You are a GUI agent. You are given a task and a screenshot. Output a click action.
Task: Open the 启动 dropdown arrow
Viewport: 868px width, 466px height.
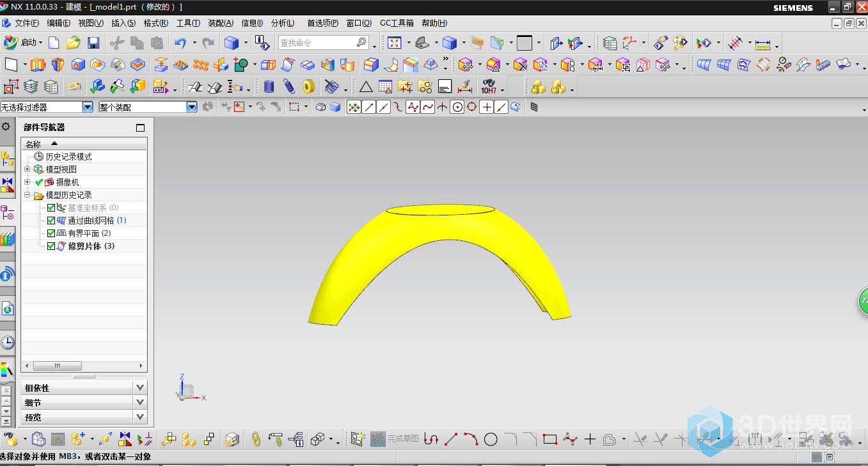pyautogui.click(x=40, y=43)
